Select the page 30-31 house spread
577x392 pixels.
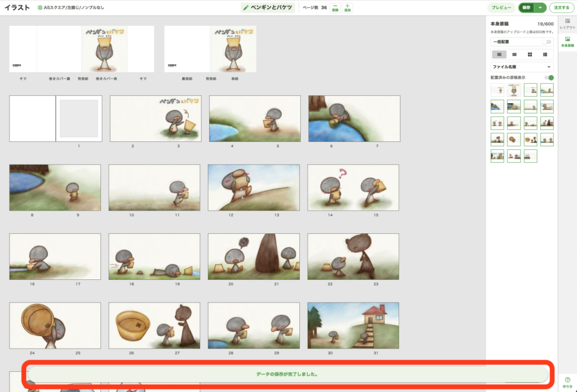353,326
